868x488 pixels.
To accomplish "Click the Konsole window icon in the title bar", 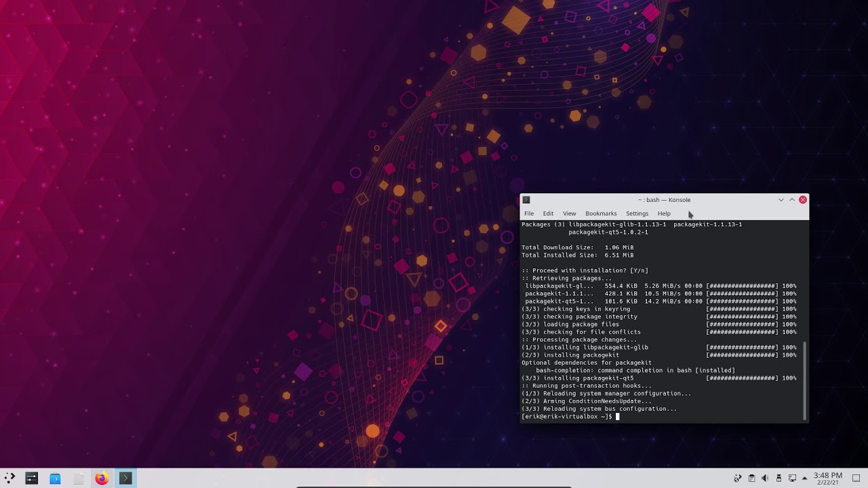I will click(526, 200).
